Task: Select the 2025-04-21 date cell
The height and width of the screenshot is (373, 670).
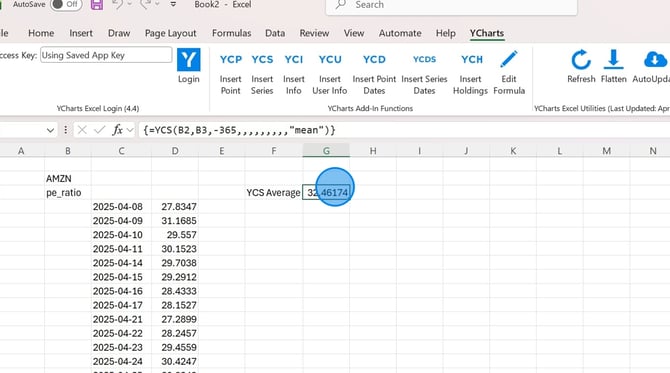Action: coord(121,319)
